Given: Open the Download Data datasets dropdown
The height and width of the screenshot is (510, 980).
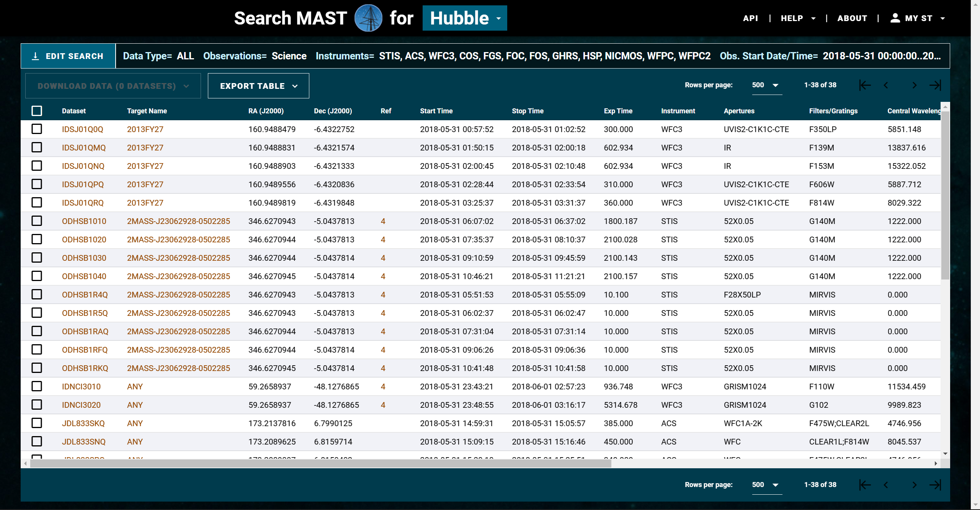Looking at the screenshot, I should click(x=113, y=86).
